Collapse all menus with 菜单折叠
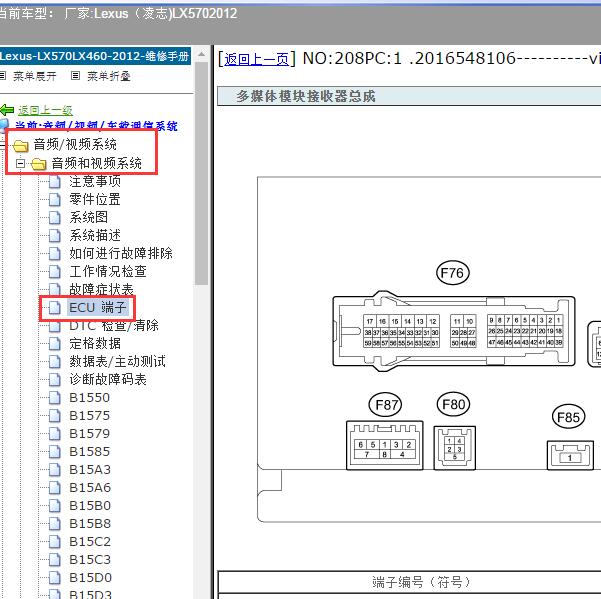The width and height of the screenshot is (601, 599). 109,76
